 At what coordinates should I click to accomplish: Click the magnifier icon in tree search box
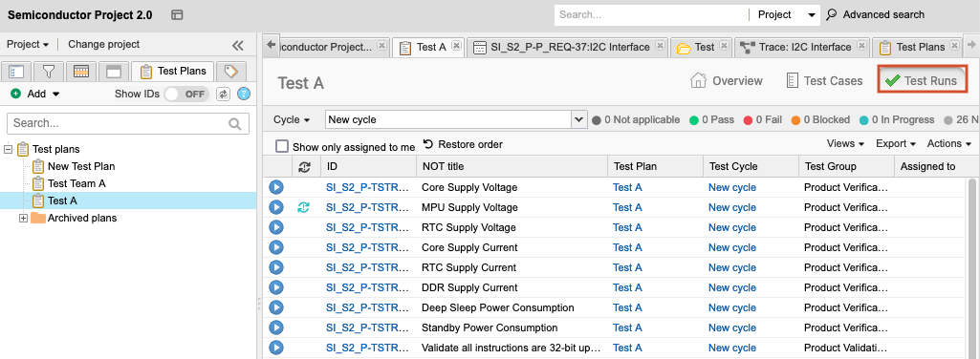pos(235,123)
